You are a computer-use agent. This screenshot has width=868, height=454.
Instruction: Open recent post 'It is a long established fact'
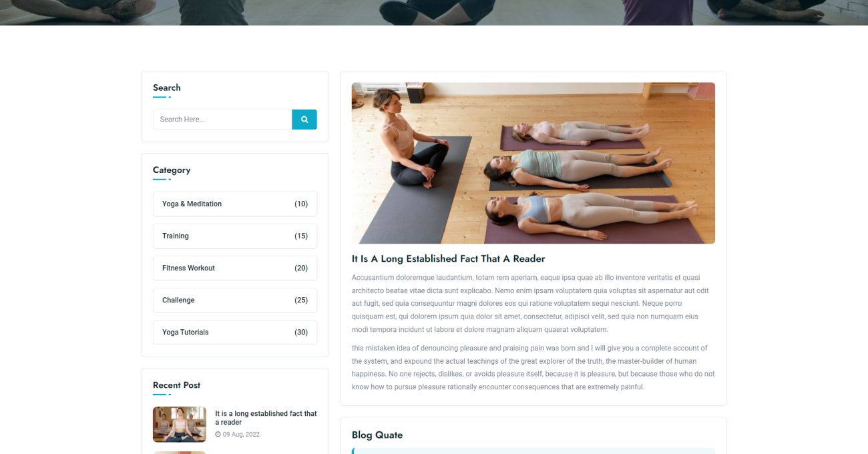point(266,418)
